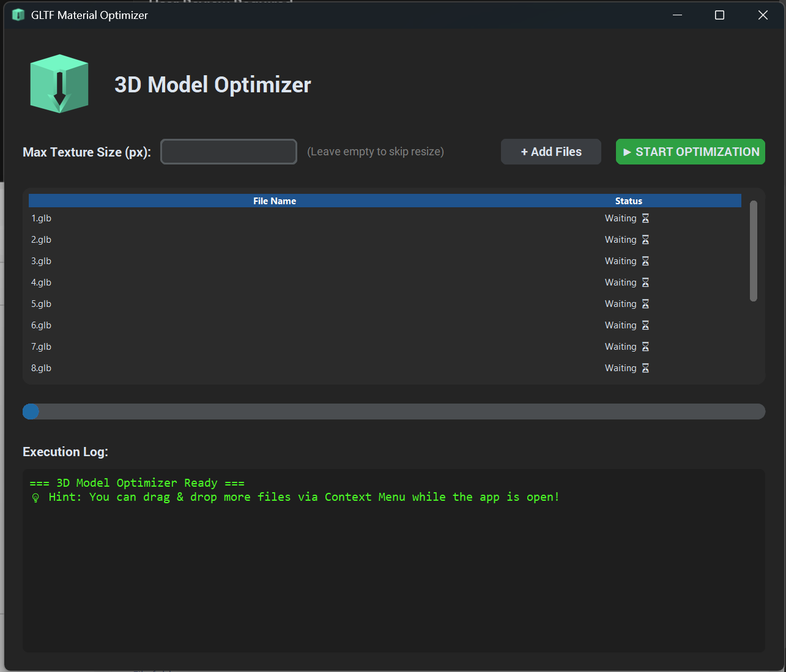Screen dimensions: 786x672
Task: Click the hourglass icon beside 4.glb
Action: coord(645,282)
